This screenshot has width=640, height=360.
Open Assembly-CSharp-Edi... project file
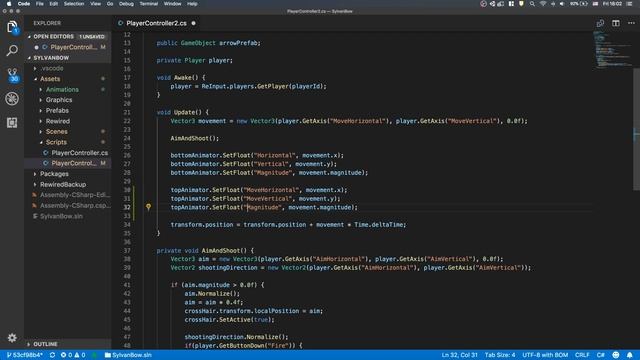pos(67,195)
